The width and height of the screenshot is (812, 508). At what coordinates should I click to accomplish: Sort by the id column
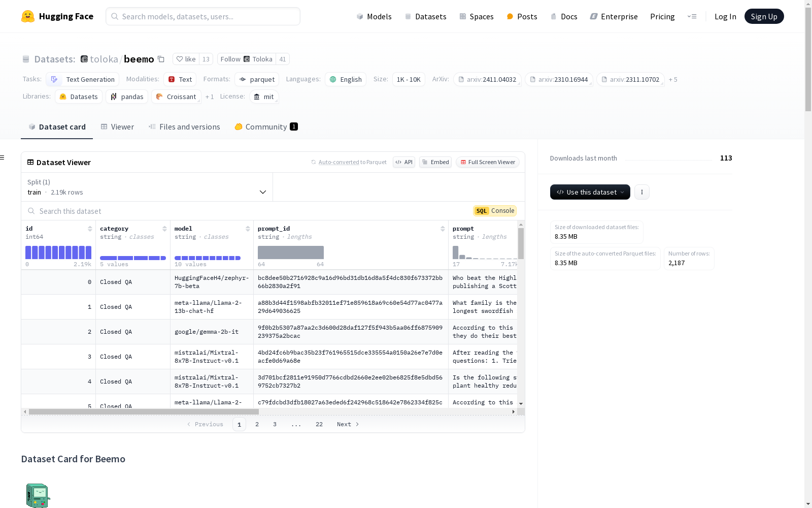(90, 229)
